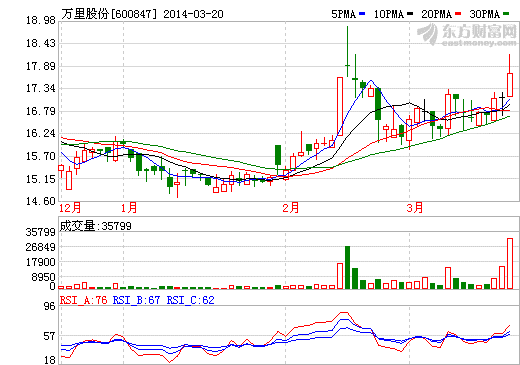Click the 12月 month label

click(70, 208)
